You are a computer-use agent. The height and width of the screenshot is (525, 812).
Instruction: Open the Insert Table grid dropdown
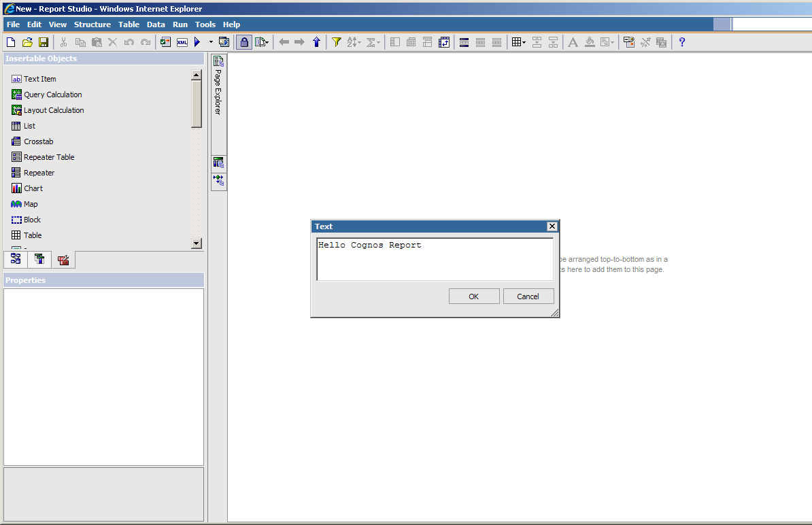[x=519, y=42]
